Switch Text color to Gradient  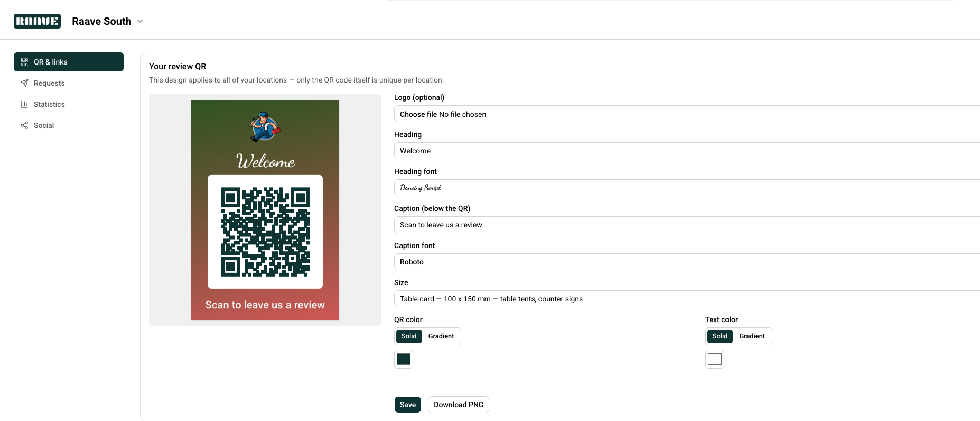tap(752, 336)
